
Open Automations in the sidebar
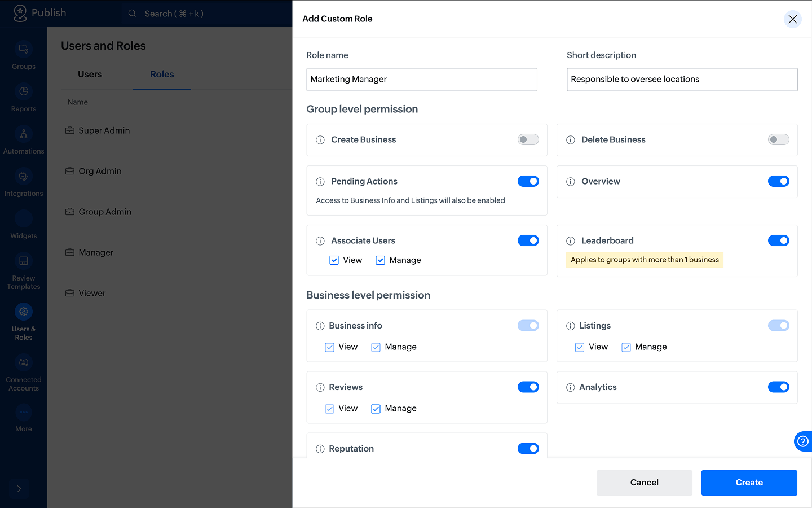(24, 141)
